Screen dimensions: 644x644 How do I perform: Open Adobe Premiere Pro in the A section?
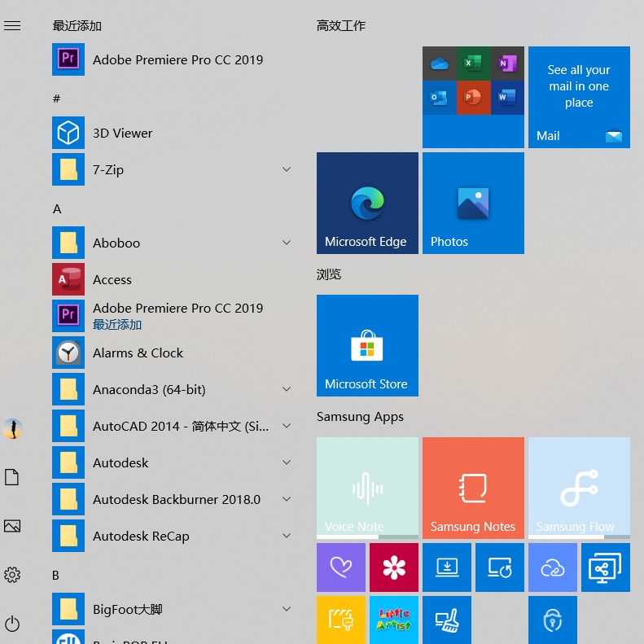point(173,316)
